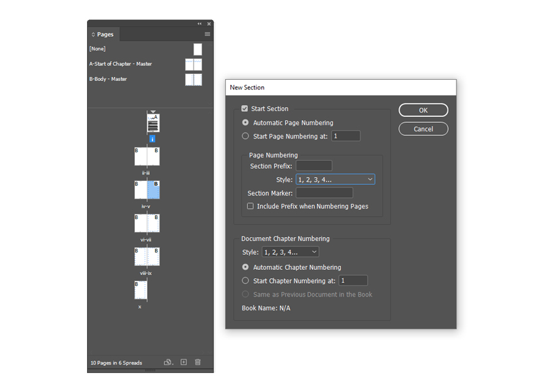Click the Create new page icon
Image resolution: width=556 pixels, height=392 pixels.
point(184,362)
